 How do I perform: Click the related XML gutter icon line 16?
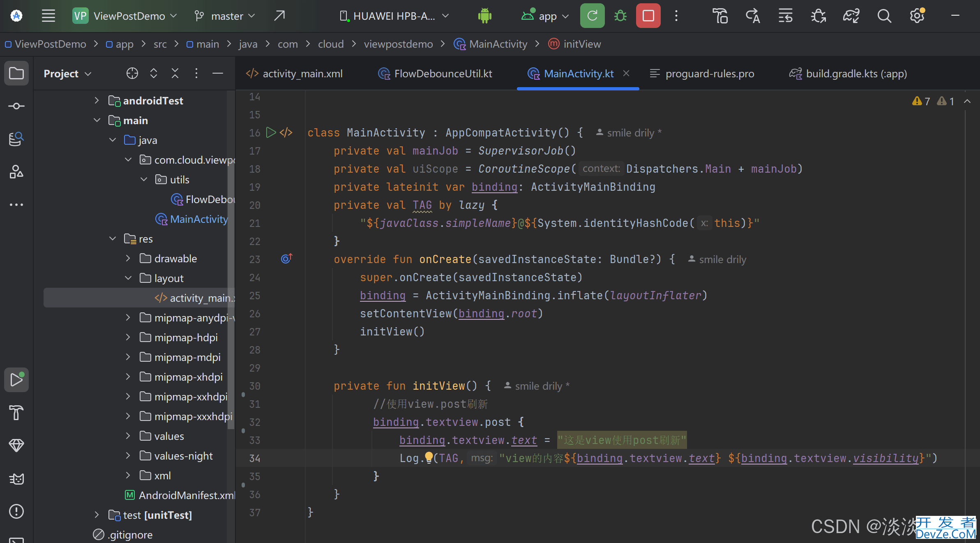[x=286, y=132]
